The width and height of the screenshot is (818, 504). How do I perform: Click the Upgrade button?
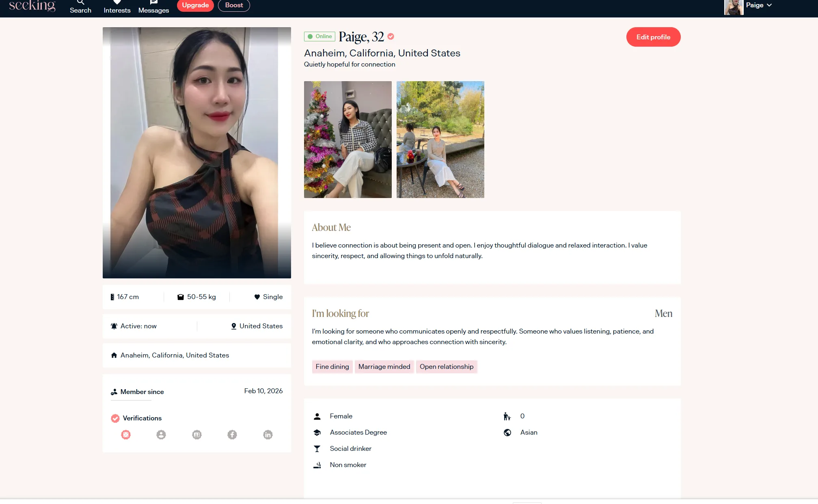point(195,5)
